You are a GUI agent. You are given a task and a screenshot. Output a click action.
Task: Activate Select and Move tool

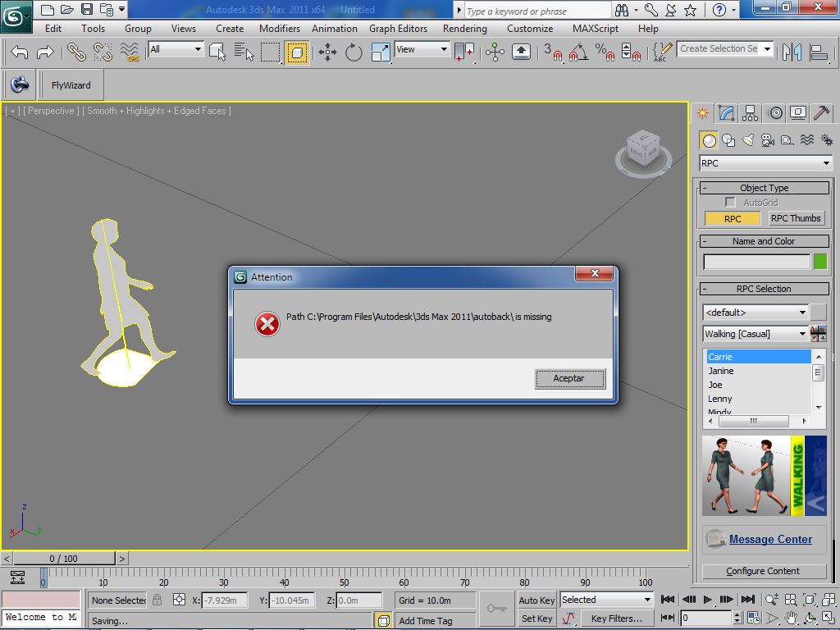(327, 52)
